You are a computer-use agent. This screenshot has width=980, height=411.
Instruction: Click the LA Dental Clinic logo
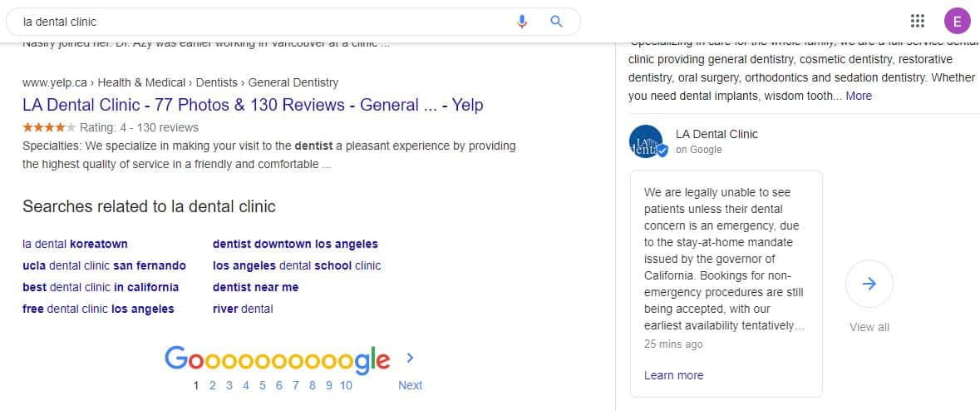[x=647, y=141]
